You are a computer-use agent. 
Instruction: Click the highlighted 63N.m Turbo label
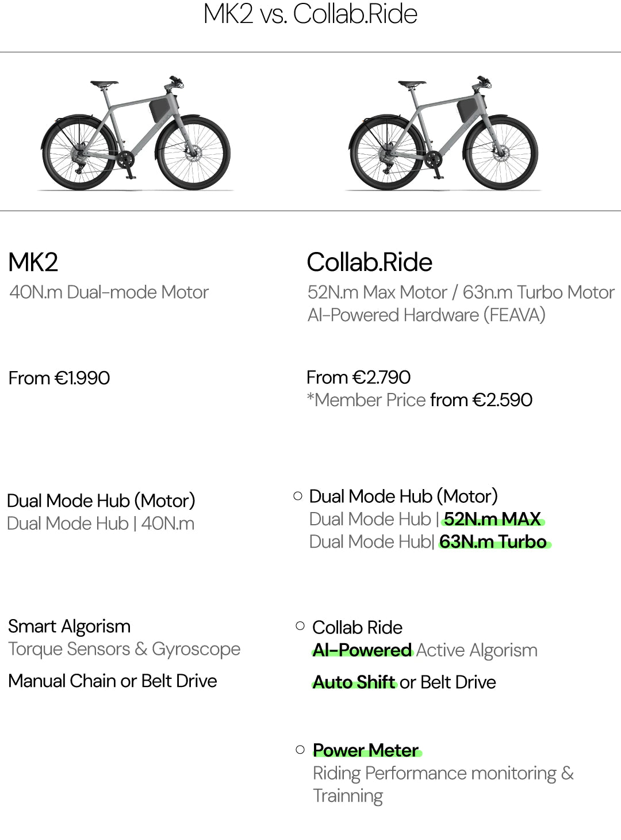pos(493,542)
